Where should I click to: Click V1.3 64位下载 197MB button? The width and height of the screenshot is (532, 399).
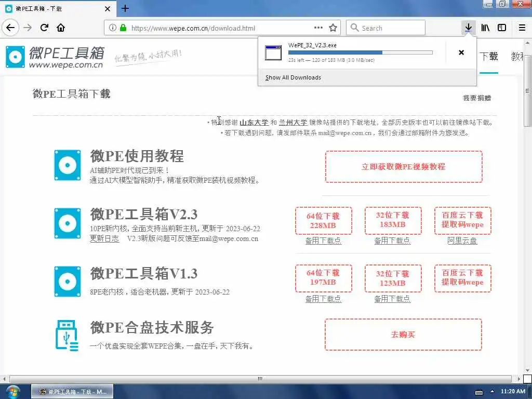pyautogui.click(x=323, y=278)
